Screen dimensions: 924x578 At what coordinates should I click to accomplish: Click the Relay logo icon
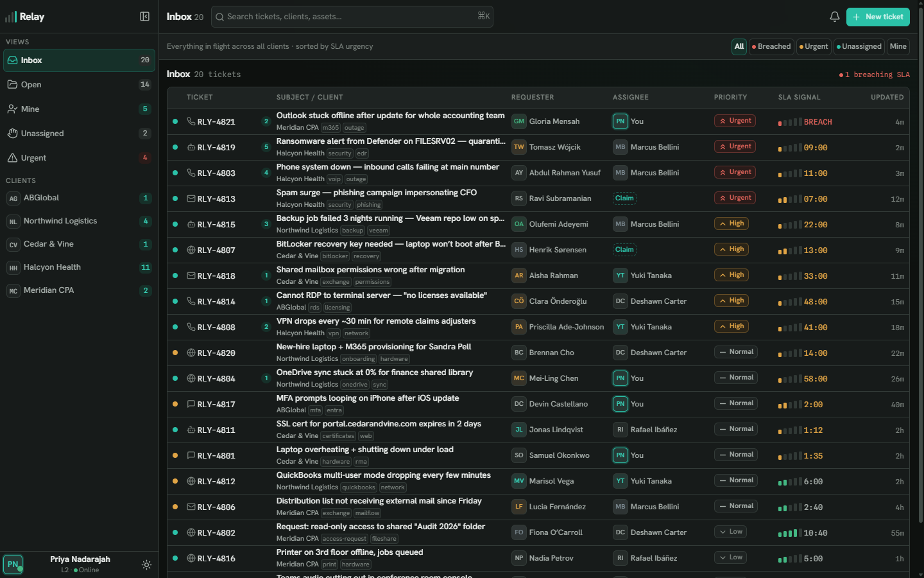11,17
